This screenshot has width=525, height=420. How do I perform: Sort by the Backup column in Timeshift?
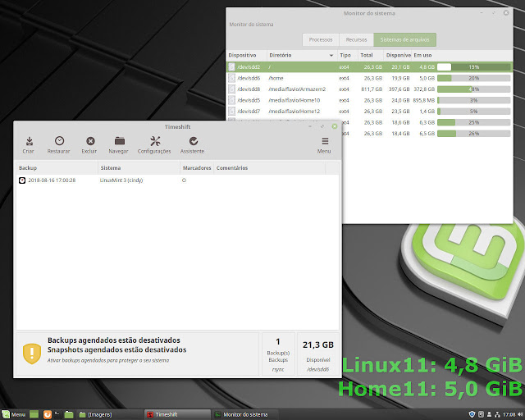pyautogui.click(x=57, y=168)
